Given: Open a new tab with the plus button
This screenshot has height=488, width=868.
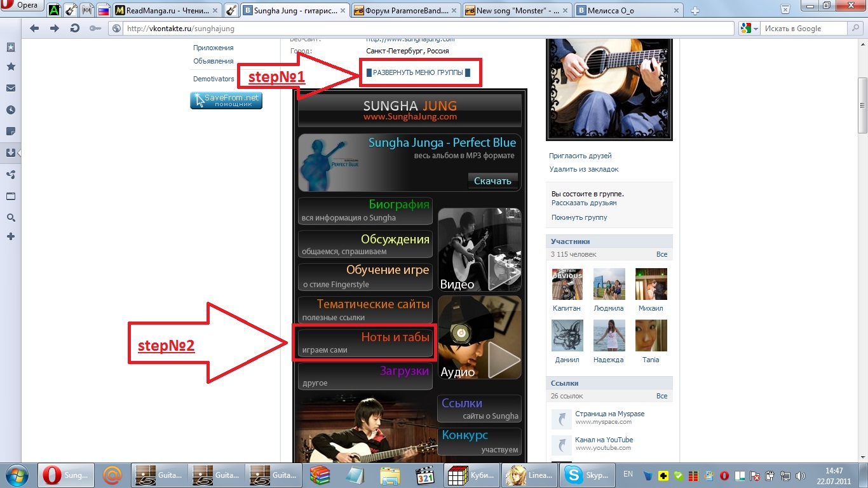Looking at the screenshot, I should pyautogui.click(x=696, y=10).
